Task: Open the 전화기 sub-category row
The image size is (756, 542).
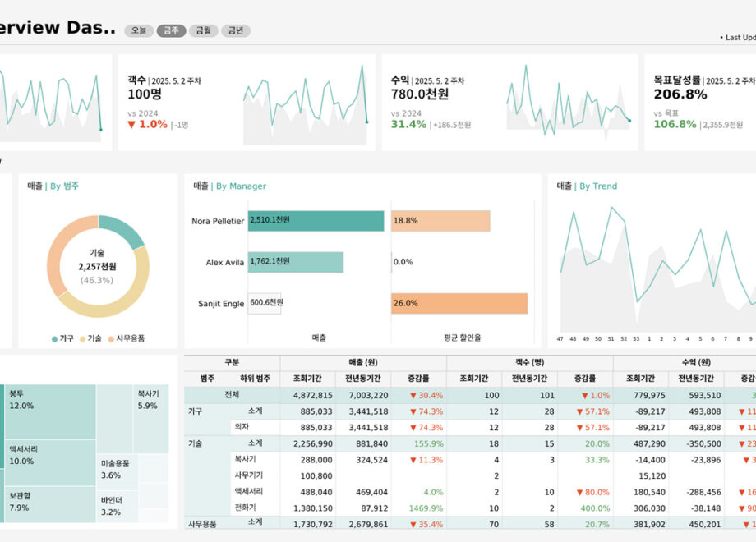Action: tap(247, 508)
